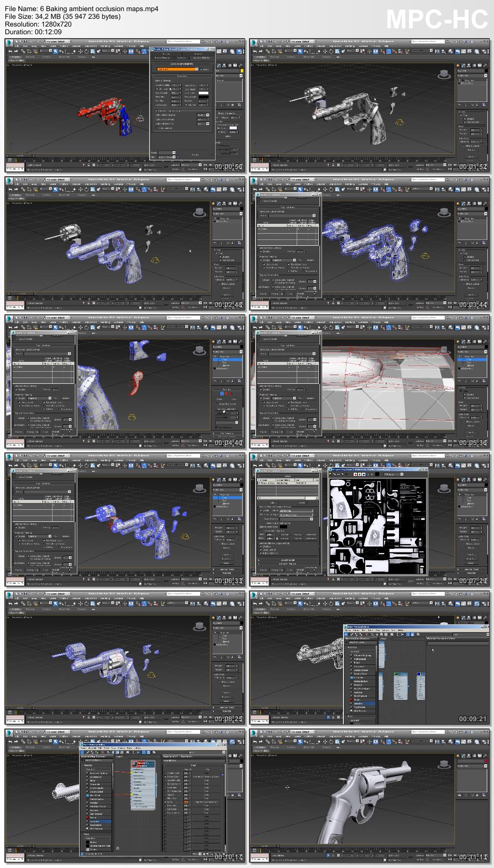Open the orange lighting plug-in dropdown in frame 00:00:56
The image size is (494, 868).
pos(178,70)
